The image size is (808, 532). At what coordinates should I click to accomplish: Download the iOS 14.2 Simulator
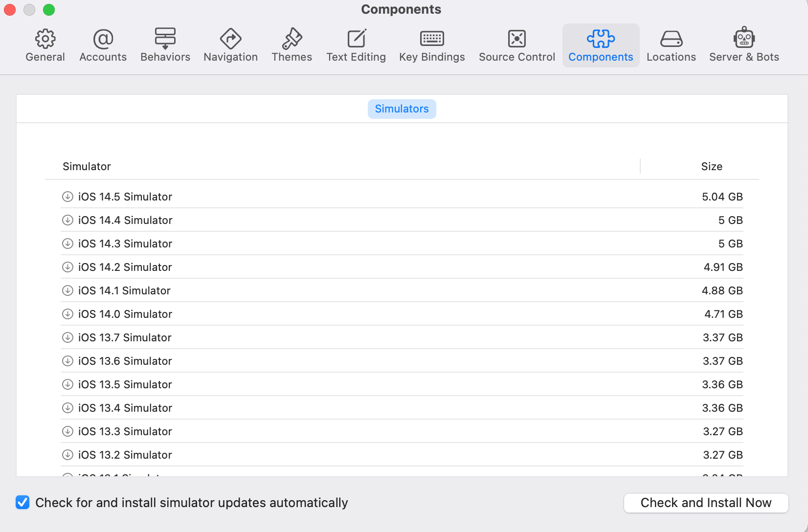point(67,267)
